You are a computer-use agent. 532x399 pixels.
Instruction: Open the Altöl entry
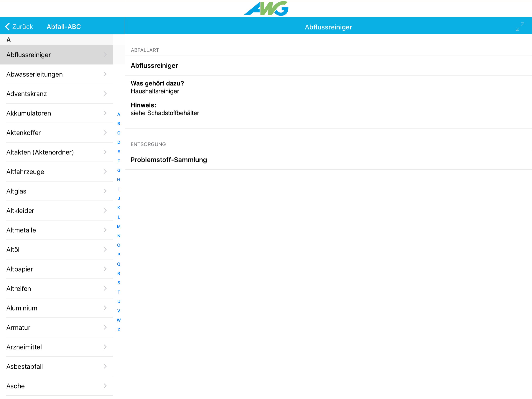[56, 250]
